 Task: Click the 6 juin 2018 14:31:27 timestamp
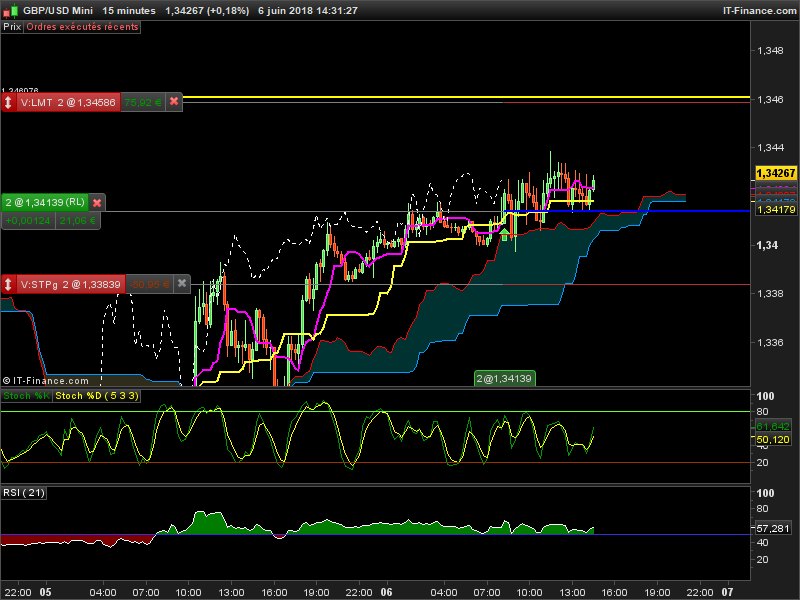point(308,11)
